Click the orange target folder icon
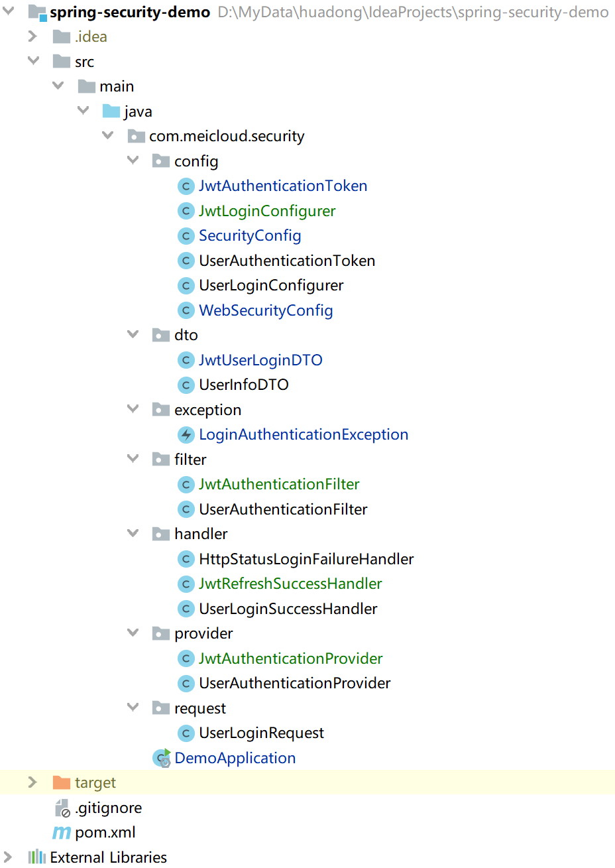The height and width of the screenshot is (868, 615). 62,782
